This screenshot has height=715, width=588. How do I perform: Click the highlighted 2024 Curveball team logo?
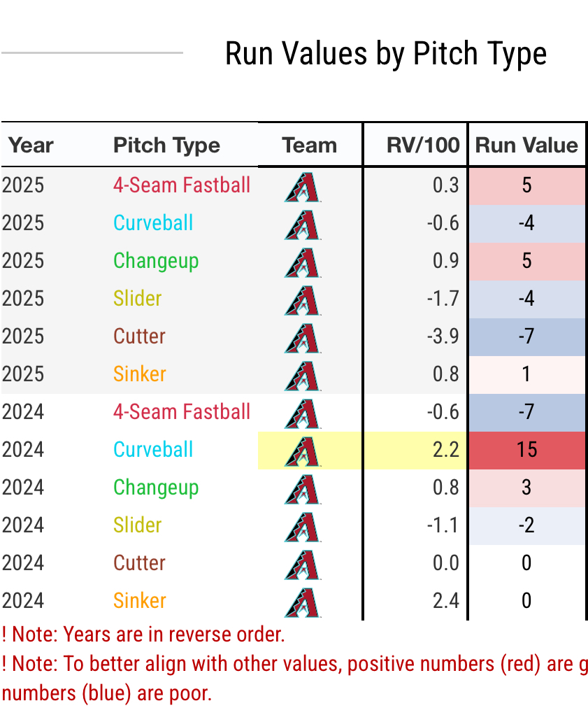303,451
